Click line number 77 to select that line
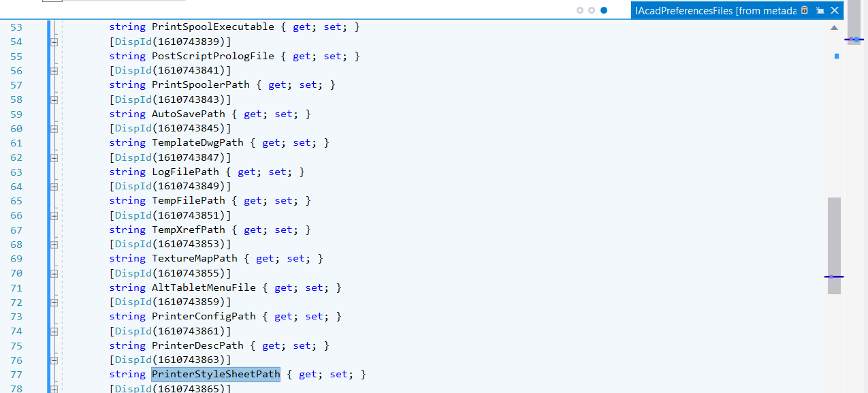 point(16,374)
